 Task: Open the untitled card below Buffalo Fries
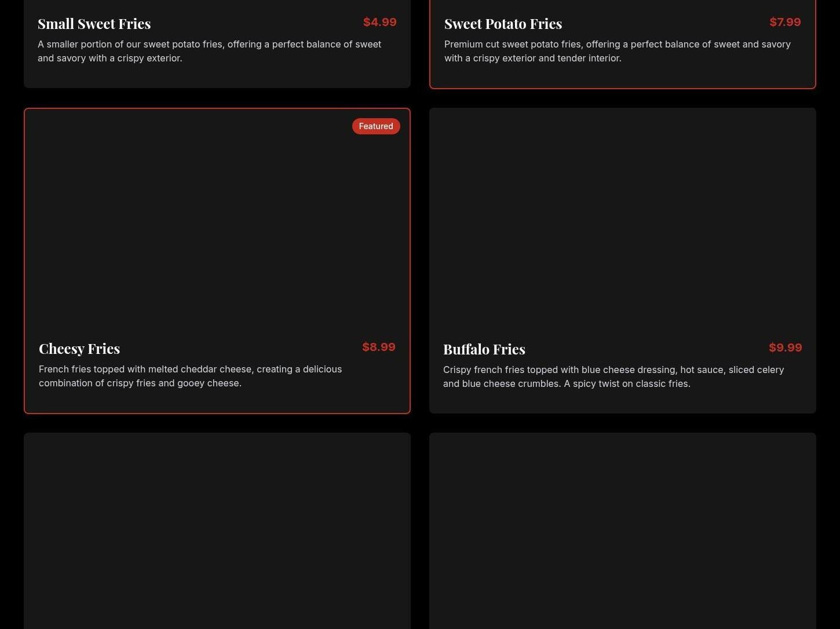click(x=623, y=530)
